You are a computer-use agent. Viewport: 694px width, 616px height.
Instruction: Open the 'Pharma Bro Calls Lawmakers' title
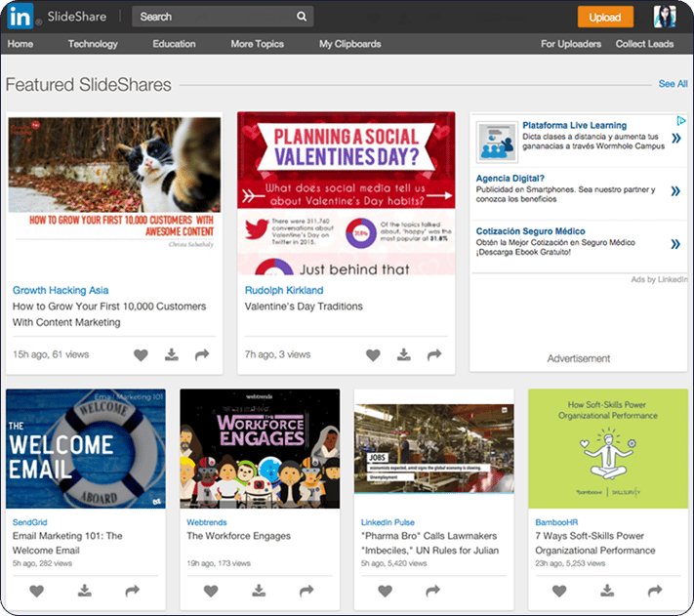tap(429, 543)
